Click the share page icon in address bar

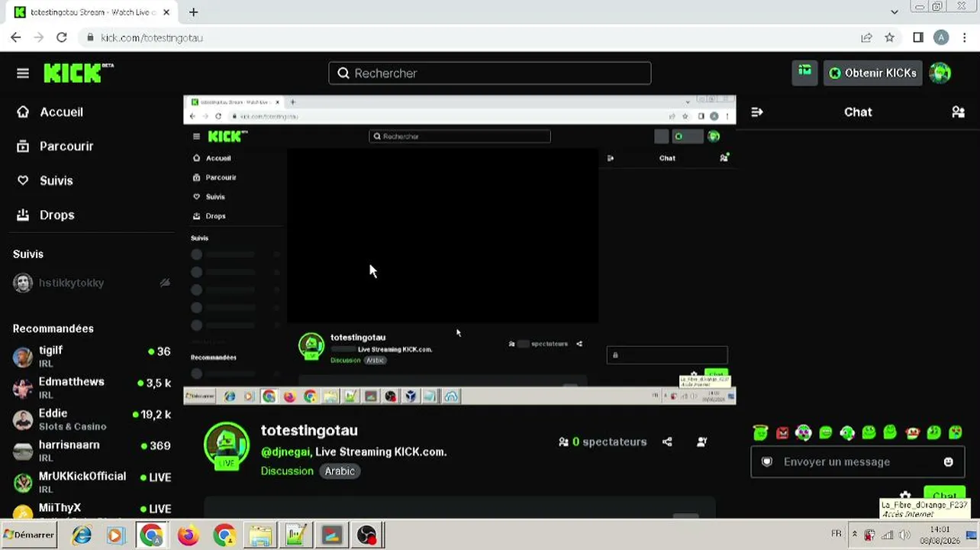866,37
